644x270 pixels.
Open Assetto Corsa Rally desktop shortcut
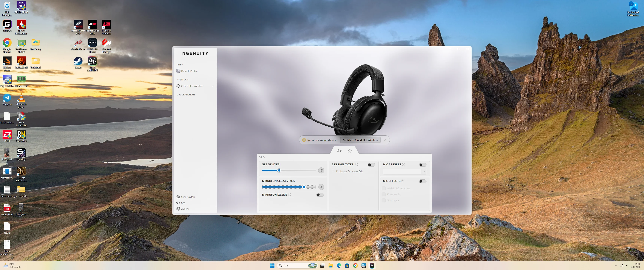(92, 27)
